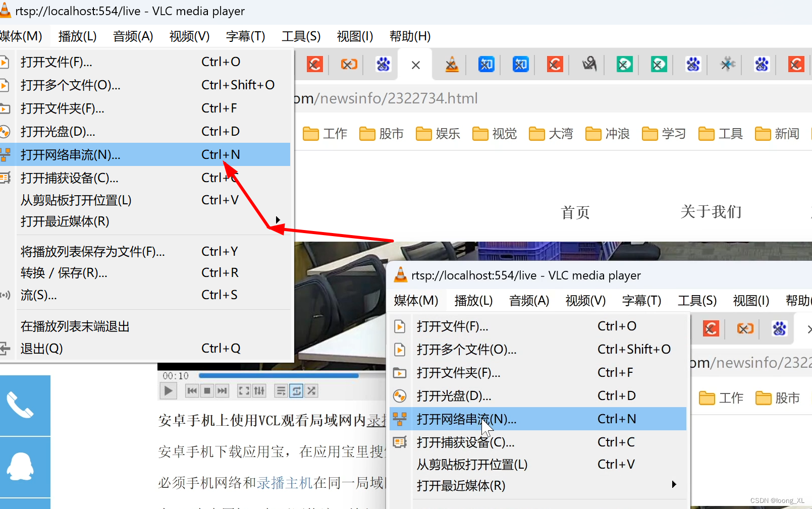812x509 pixels.
Task: Click network stream icon in lower VLC menu
Action: click(400, 419)
